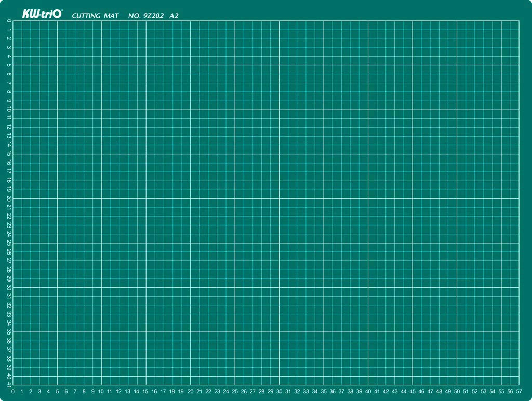Click the KW-triO brand logo

tap(43, 14)
